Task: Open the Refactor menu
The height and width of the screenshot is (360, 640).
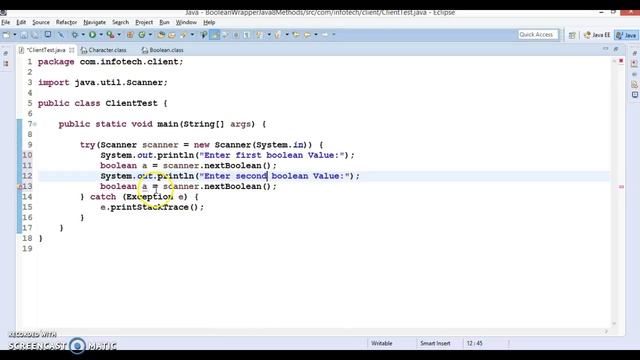Action: (67, 22)
